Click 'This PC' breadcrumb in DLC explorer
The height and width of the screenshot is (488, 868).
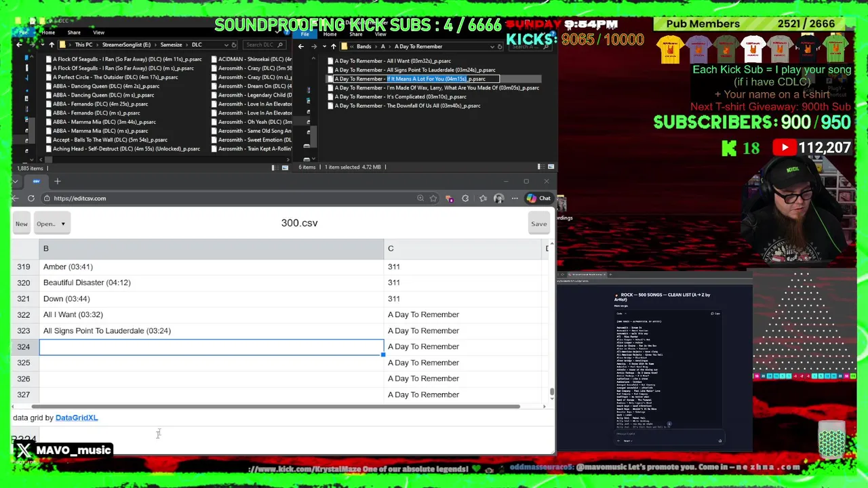(83, 45)
